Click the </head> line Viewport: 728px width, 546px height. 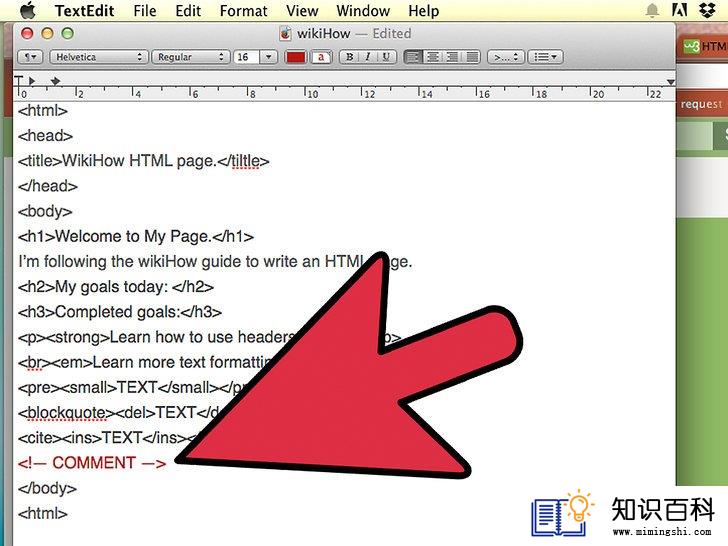pos(48,186)
